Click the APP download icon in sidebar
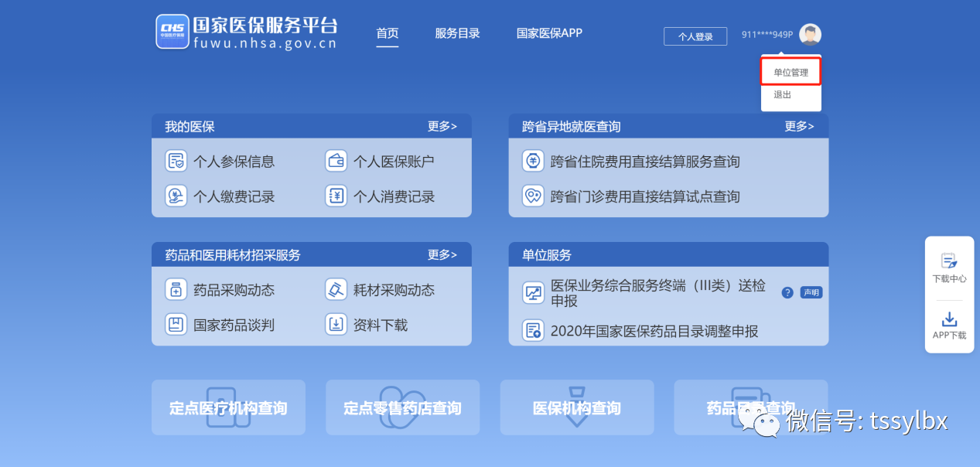This screenshot has width=980, height=467. pos(949,319)
